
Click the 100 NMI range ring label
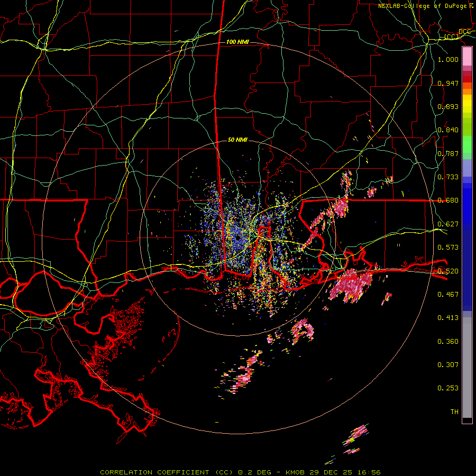[x=237, y=42]
